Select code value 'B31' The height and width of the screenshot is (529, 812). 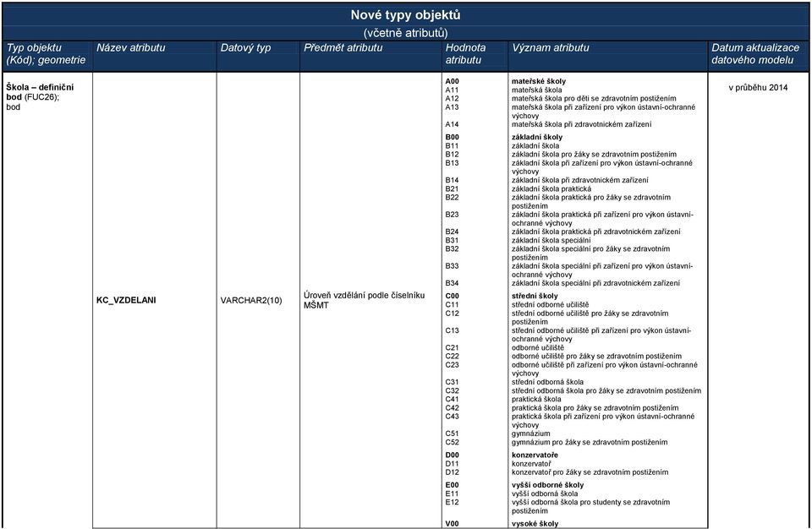(x=452, y=240)
